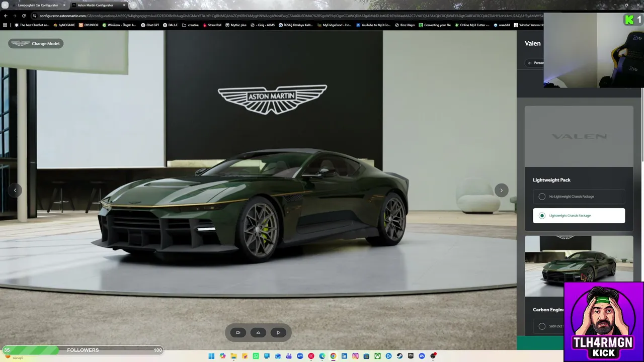This screenshot has height=362, width=644.
Task: Open Google Chrome from the taskbar
Action: point(333,356)
